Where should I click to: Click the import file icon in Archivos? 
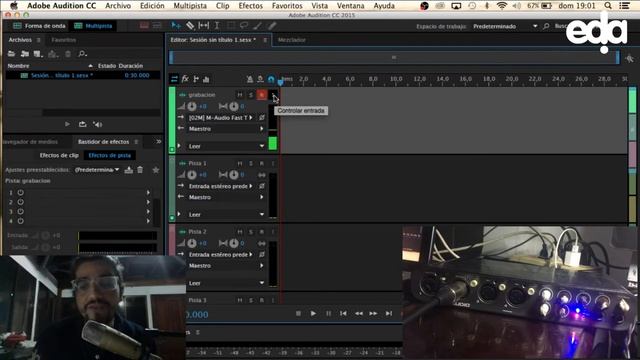pyautogui.click(x=25, y=54)
